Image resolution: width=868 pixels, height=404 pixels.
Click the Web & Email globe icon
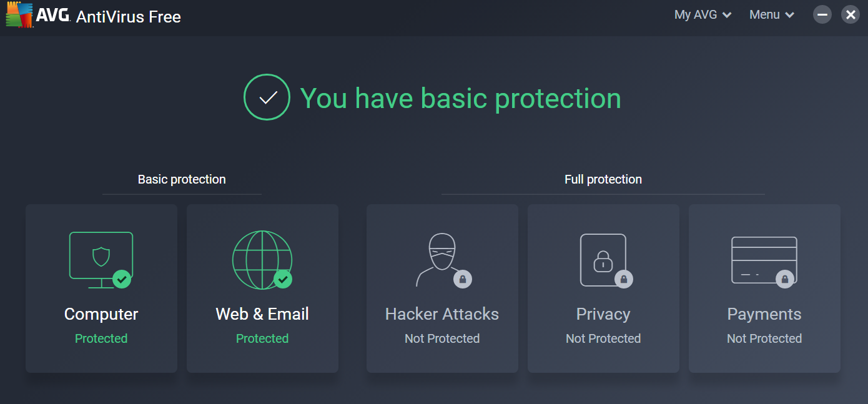pos(262,260)
